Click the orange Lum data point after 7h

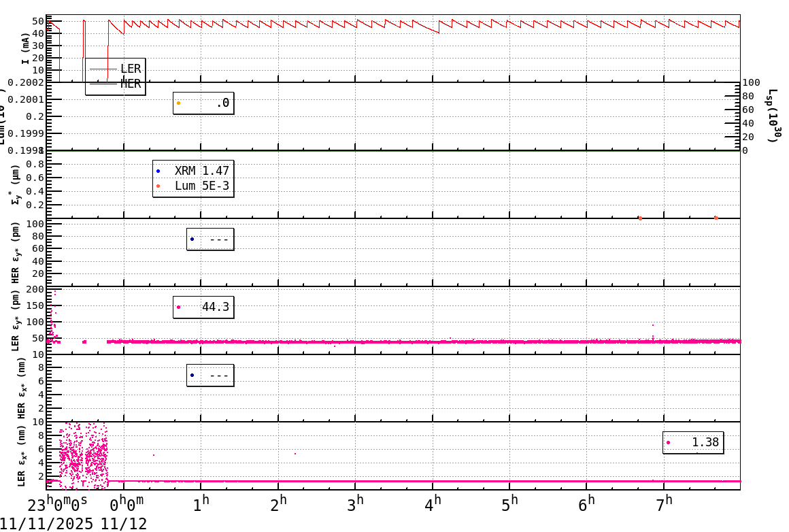point(716,218)
